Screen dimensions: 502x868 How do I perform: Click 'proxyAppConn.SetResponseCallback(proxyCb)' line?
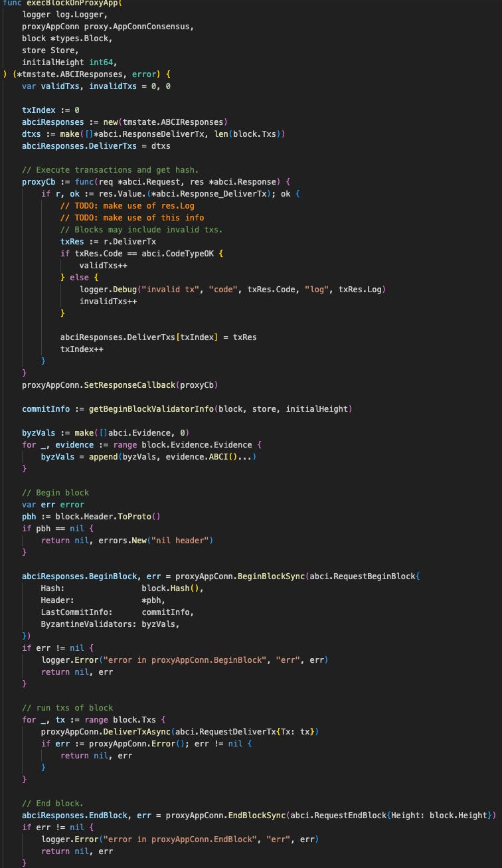tap(120, 385)
